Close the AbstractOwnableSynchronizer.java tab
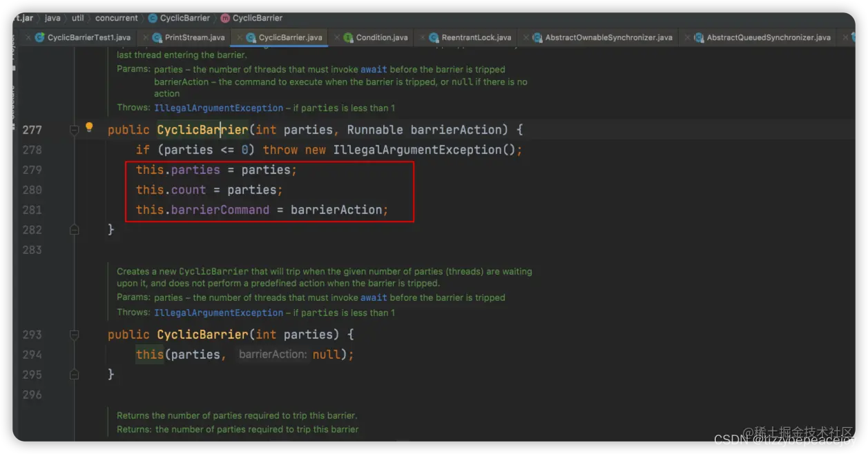 (525, 38)
